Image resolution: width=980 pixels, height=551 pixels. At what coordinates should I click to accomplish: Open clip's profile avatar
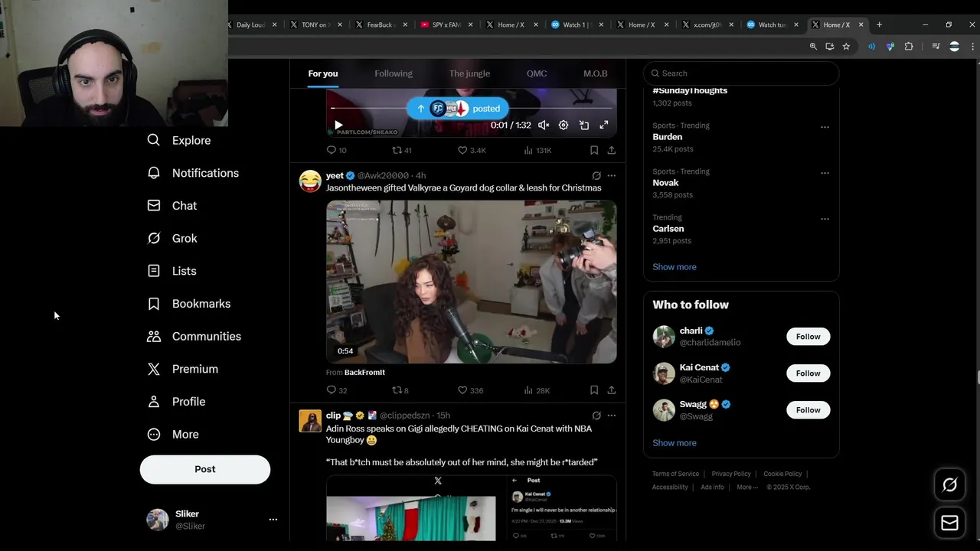click(310, 421)
